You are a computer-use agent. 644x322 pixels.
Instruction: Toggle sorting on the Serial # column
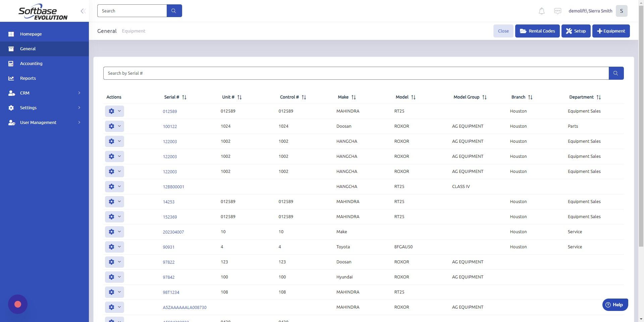click(184, 97)
